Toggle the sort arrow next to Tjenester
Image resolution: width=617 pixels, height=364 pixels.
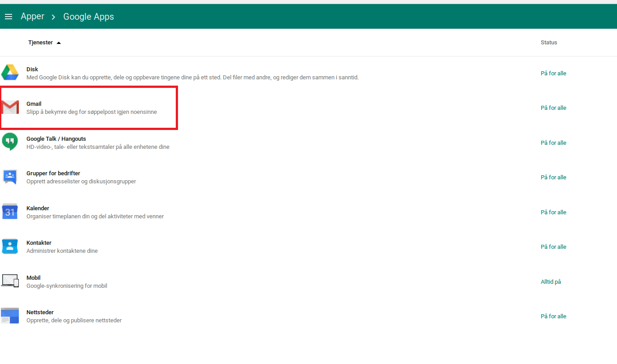point(59,43)
